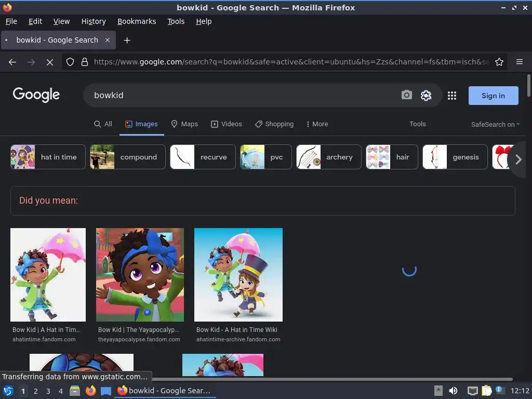Open the file manager taskbar icon

75,391
